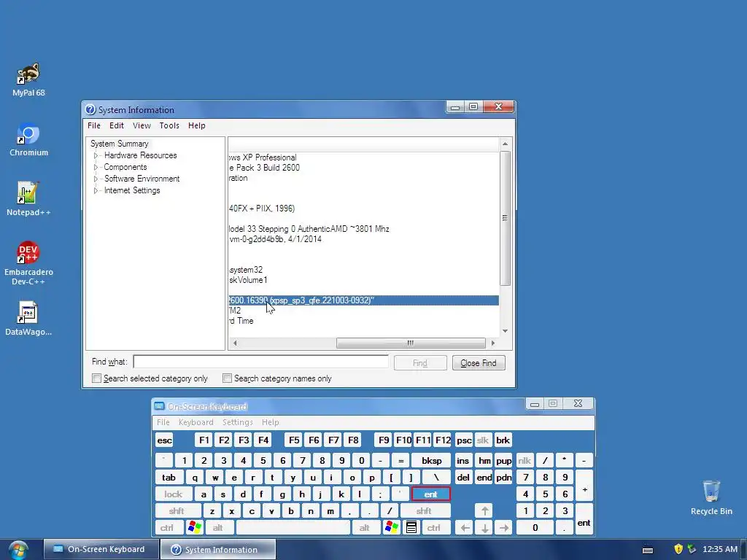Toggle the lock (caps lock) key
747x560 pixels.
[x=174, y=494]
